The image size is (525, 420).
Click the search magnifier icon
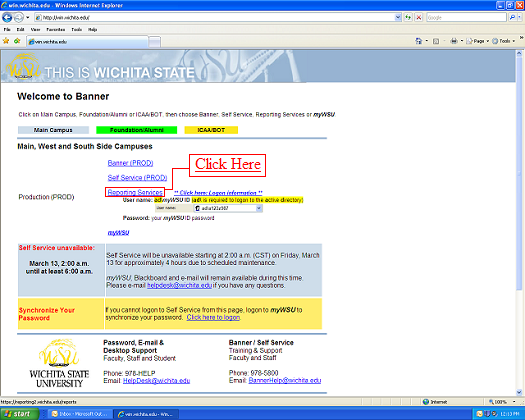pos(512,17)
